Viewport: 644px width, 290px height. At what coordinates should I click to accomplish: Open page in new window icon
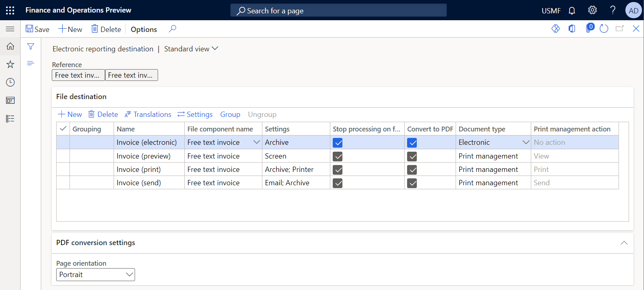point(620,29)
